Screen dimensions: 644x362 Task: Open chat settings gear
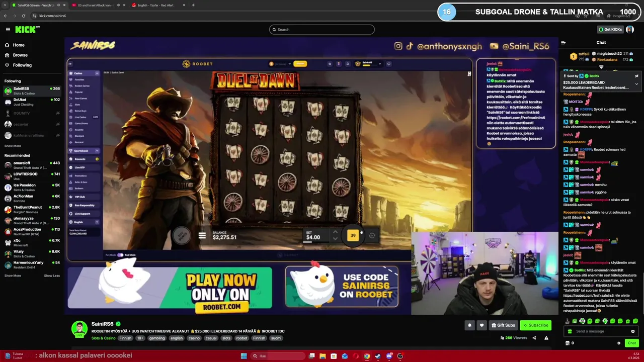click(x=619, y=343)
